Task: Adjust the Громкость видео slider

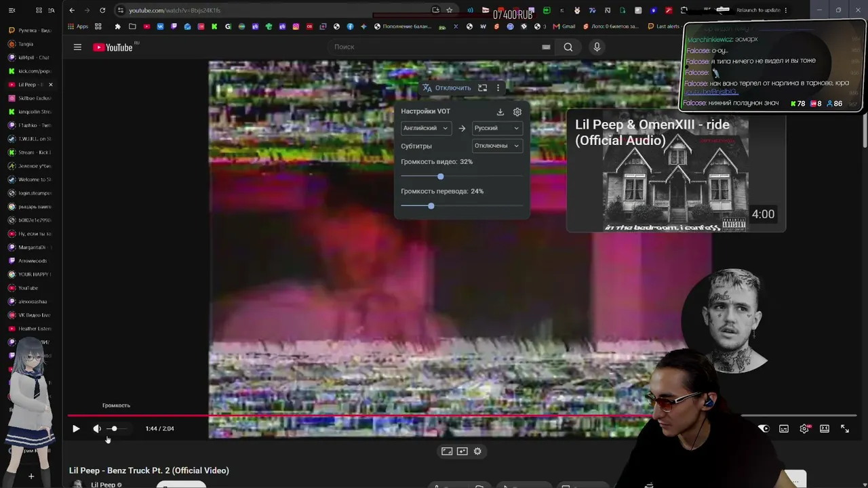Action: 462,176
